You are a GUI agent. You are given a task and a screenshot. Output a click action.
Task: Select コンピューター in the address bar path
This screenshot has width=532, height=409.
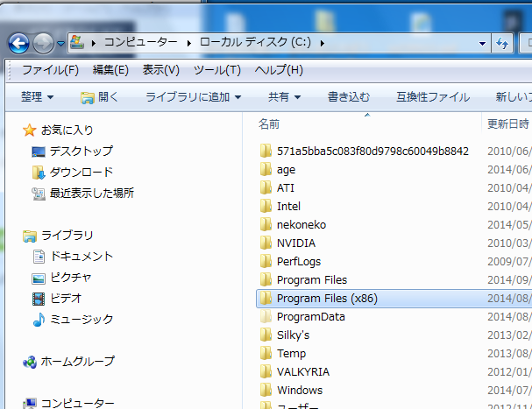pyautogui.click(x=141, y=42)
